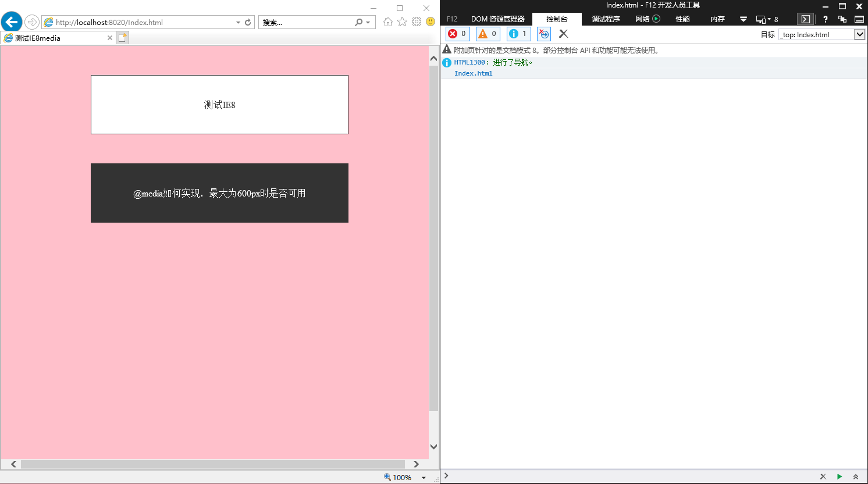The image size is (868, 486).
Task: Click the info icon beside HTML1300
Action: (x=447, y=63)
